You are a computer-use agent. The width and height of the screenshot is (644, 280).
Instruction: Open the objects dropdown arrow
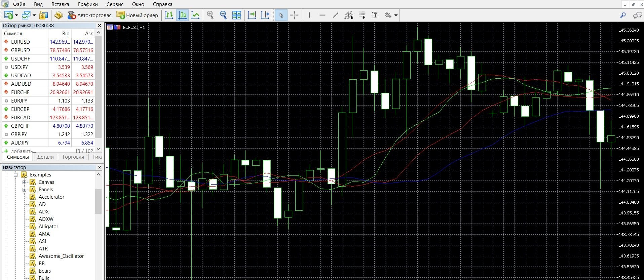[396, 15]
